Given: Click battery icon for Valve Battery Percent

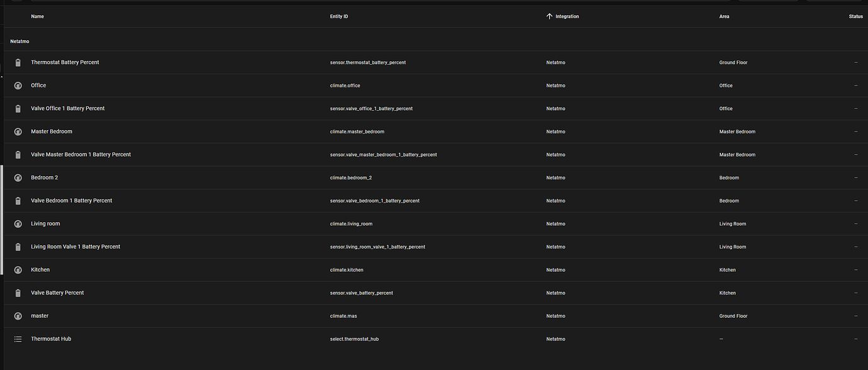Looking at the screenshot, I should (18, 293).
